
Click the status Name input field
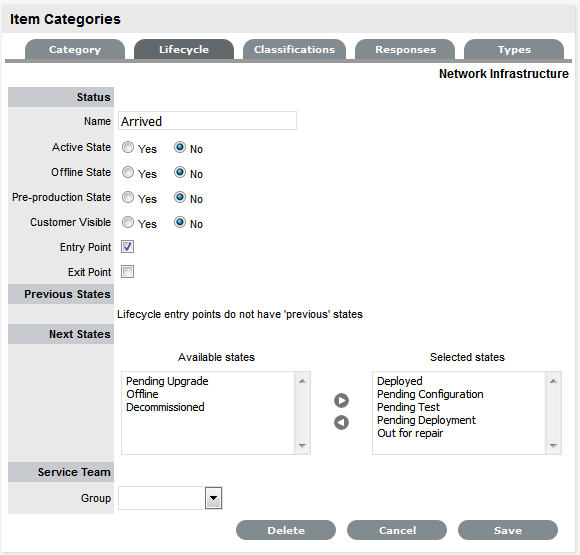[x=208, y=121]
